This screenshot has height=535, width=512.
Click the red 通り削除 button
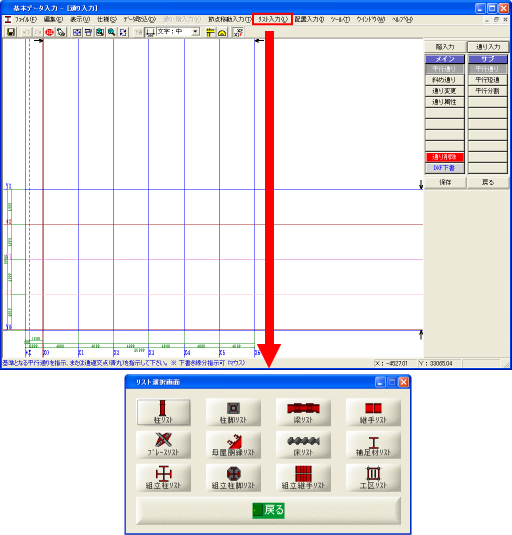point(444,157)
